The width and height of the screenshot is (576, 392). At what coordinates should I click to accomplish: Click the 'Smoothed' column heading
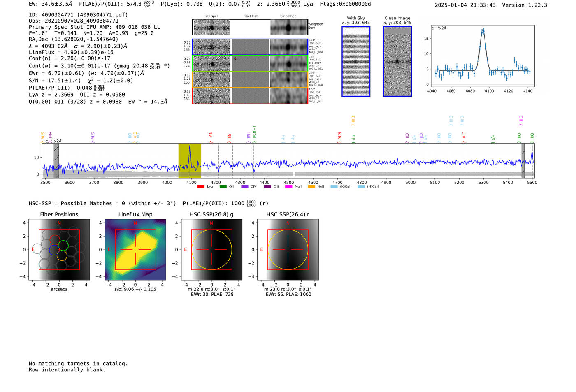pos(288,16)
